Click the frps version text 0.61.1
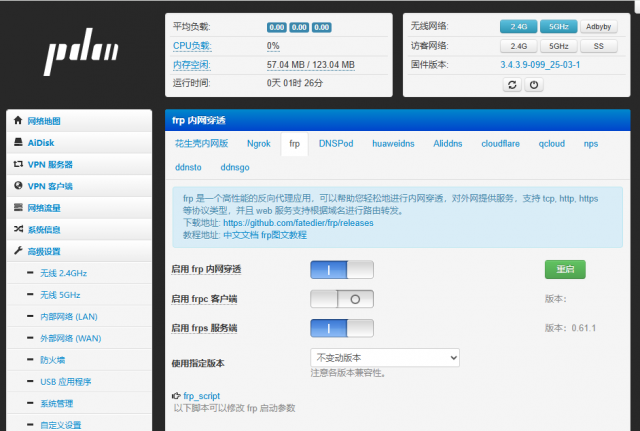This screenshot has width=640, height=431. click(584, 328)
